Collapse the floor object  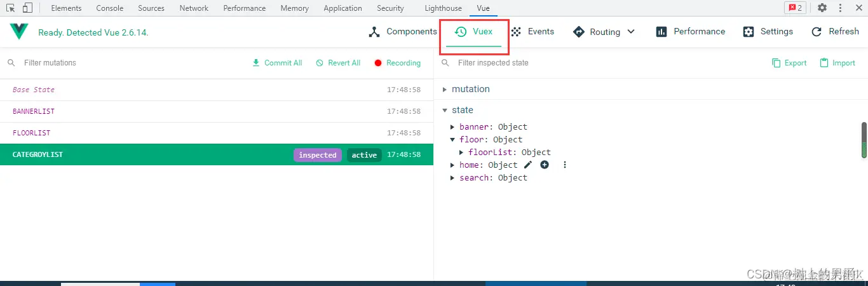tap(452, 140)
